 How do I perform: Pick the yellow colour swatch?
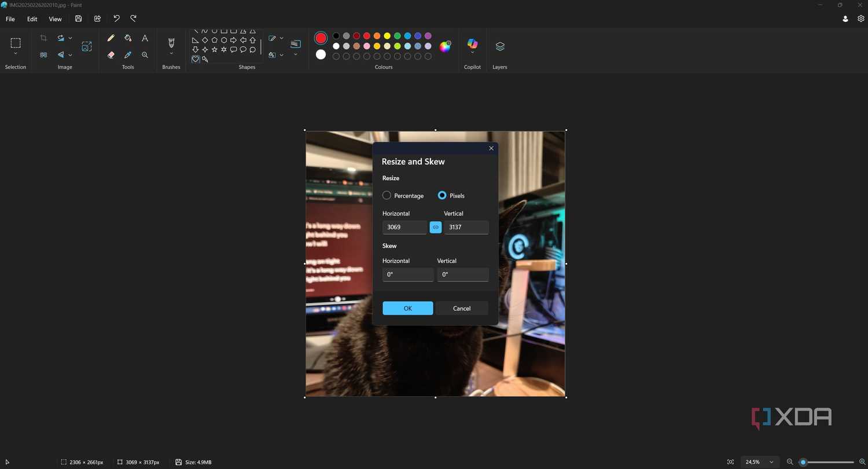[387, 36]
